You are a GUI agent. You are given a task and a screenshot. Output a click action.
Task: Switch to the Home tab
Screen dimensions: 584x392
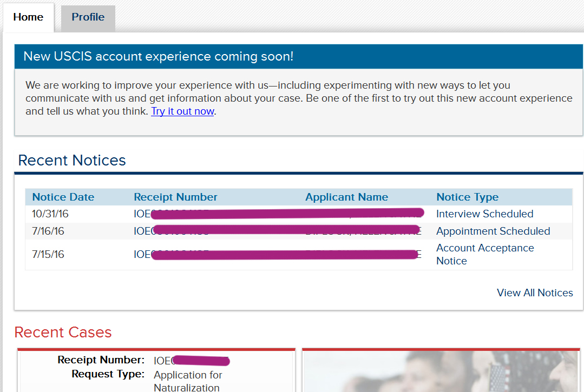28,17
